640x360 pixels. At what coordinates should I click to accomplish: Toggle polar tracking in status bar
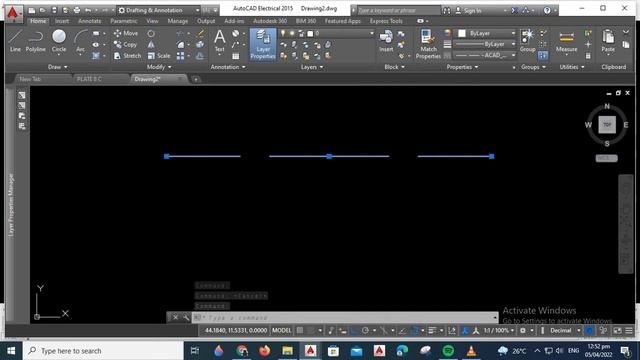click(365, 331)
